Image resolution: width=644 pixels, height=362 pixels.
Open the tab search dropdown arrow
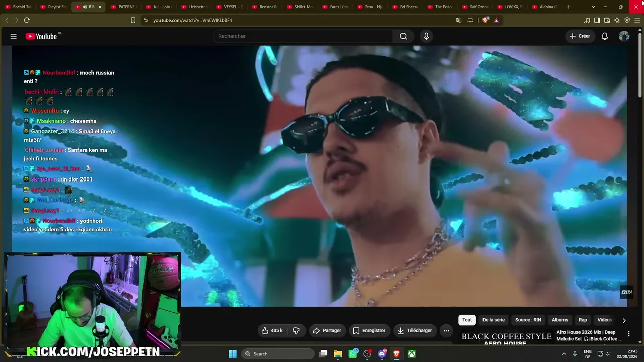click(x=593, y=7)
